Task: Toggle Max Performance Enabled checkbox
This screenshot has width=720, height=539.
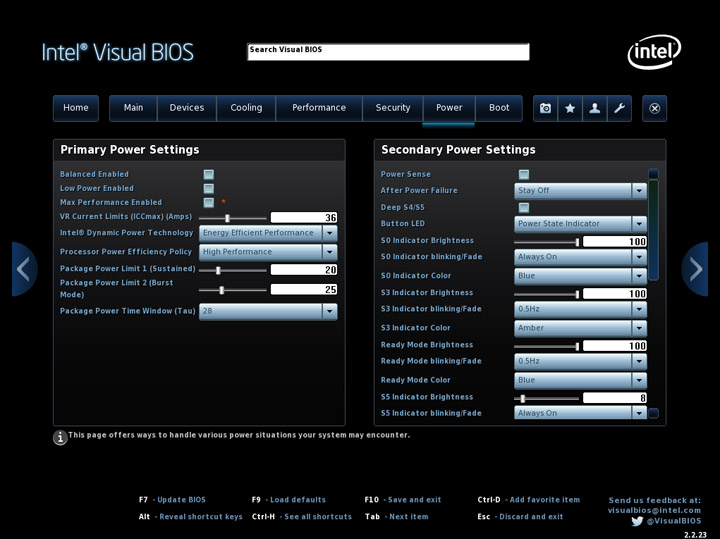Action: tap(208, 202)
